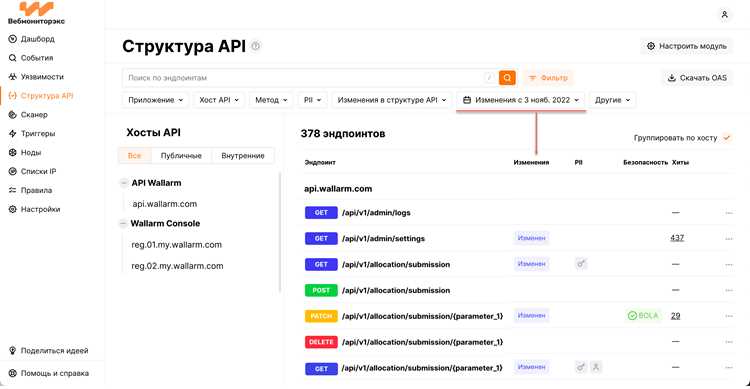The width and height of the screenshot is (750, 389).
Task: Click the Списки IP icon
Action: tap(12, 171)
